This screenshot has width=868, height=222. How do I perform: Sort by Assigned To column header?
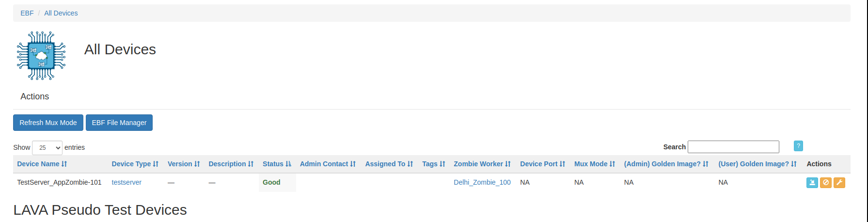(389, 164)
